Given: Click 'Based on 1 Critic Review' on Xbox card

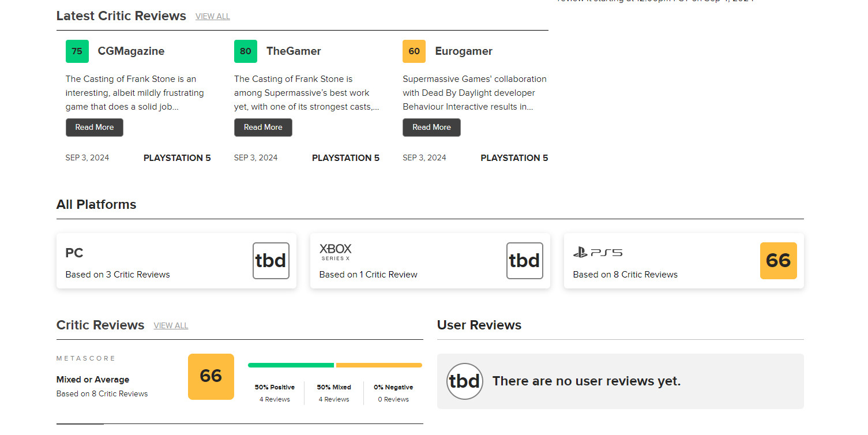Looking at the screenshot, I should point(369,275).
